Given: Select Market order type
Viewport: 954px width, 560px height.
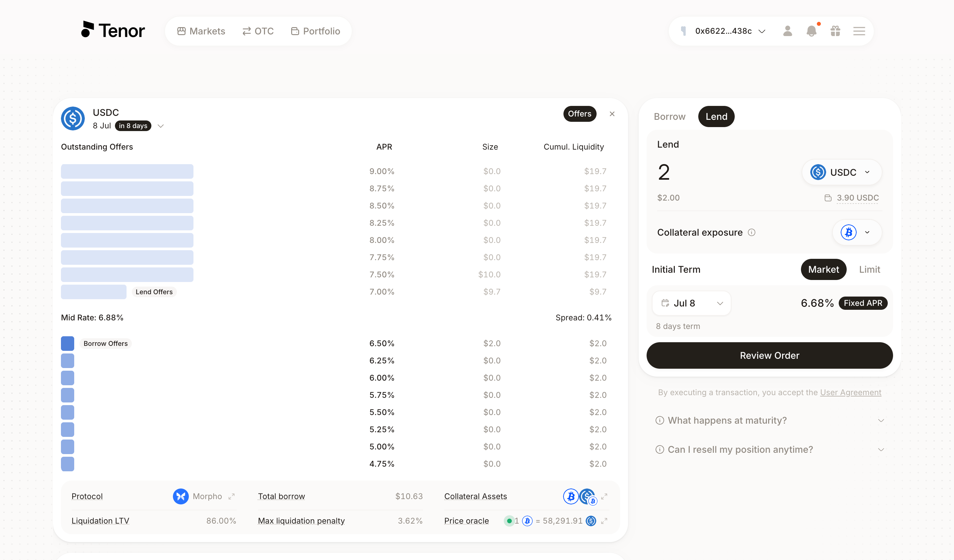Looking at the screenshot, I should 824,269.
